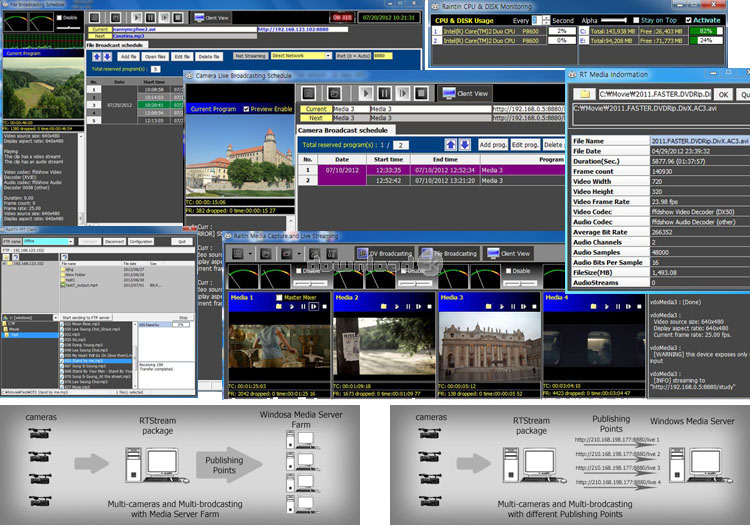750x526 pixels.
Task: Toggle Disable checkbox above Media 1
Action: coord(298,271)
